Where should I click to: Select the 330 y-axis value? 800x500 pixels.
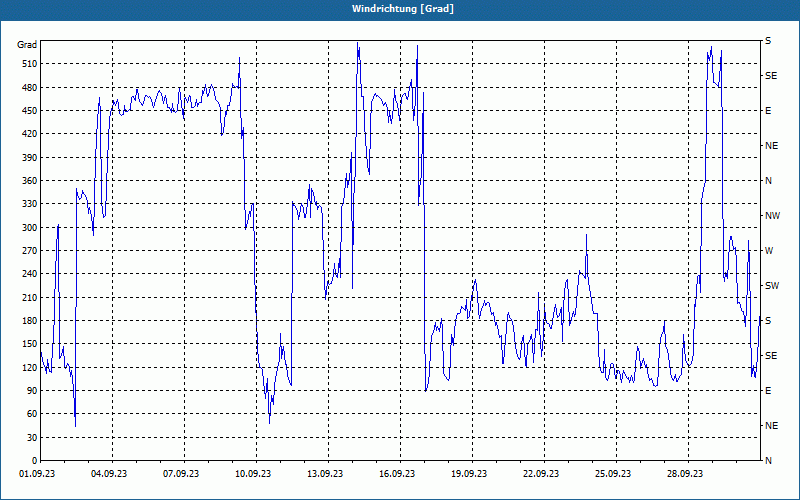(x=30, y=204)
